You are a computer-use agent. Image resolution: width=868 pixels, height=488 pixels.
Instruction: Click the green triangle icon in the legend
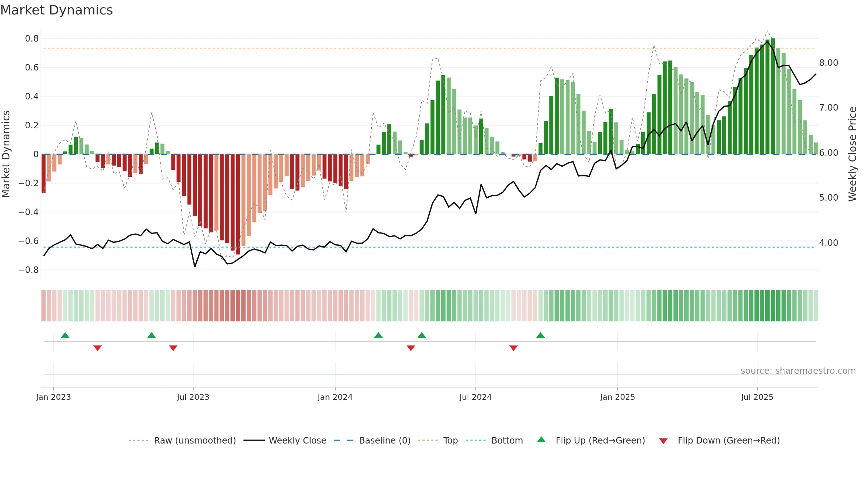tap(541, 440)
